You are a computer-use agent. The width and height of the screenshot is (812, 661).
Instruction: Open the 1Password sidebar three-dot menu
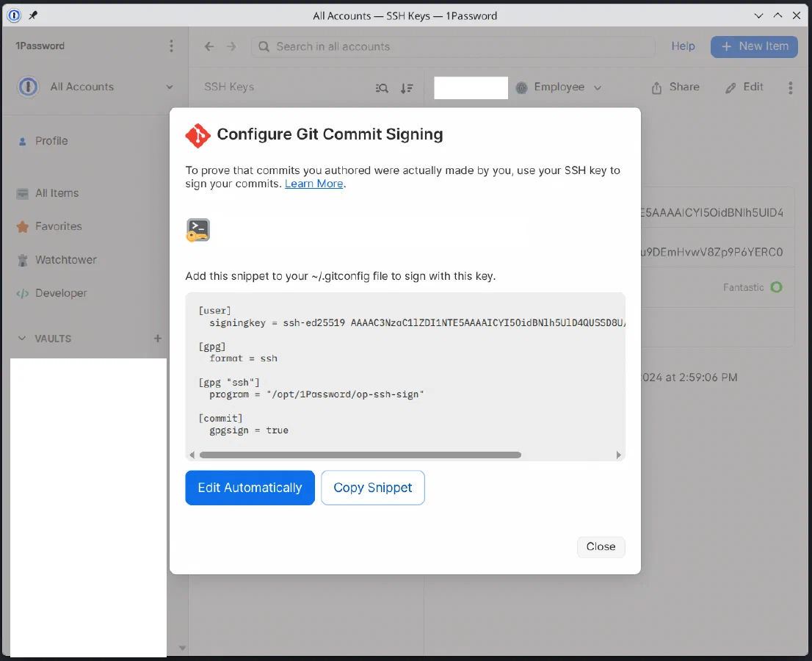click(x=171, y=46)
